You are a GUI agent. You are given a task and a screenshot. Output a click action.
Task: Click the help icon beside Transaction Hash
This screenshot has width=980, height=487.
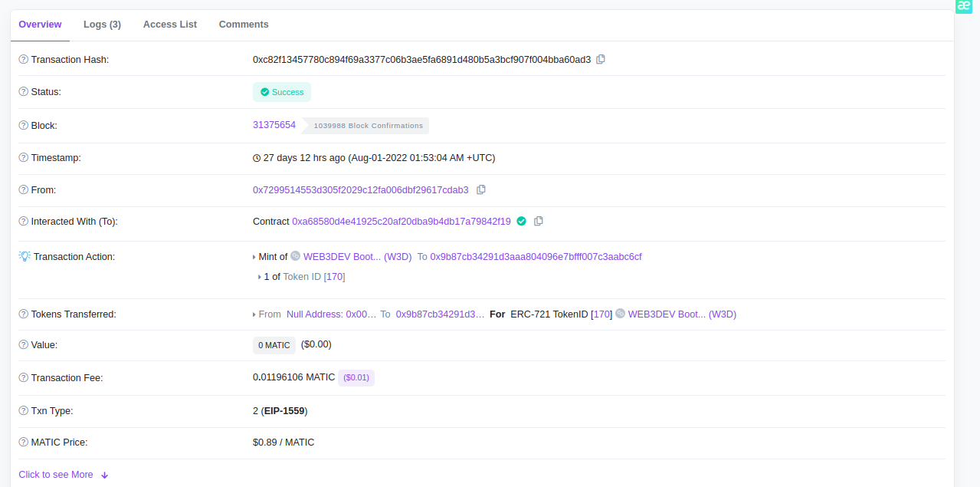click(23, 60)
